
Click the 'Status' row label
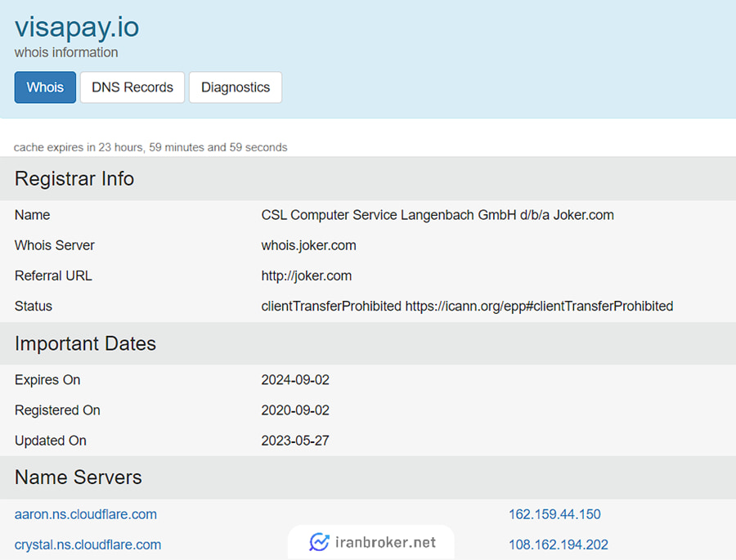[34, 307]
